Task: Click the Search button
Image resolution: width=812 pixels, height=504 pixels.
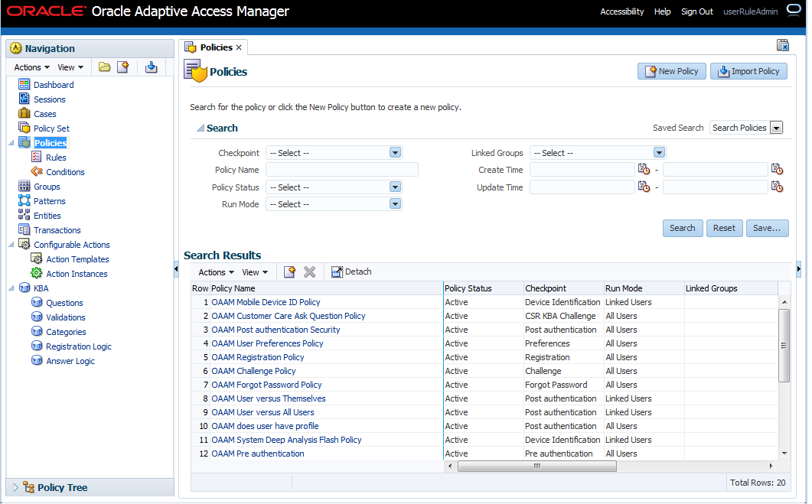Action: (683, 228)
